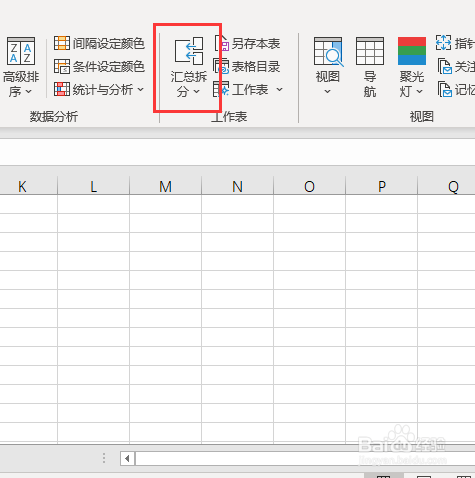Toggle the 聚光灯 spotlight icon

click(412, 51)
